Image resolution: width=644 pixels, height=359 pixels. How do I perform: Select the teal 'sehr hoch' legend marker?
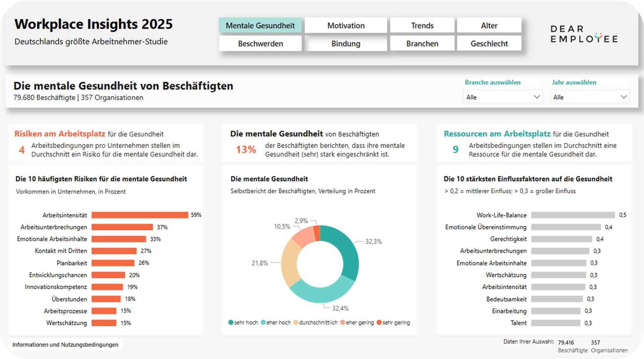tap(230, 322)
